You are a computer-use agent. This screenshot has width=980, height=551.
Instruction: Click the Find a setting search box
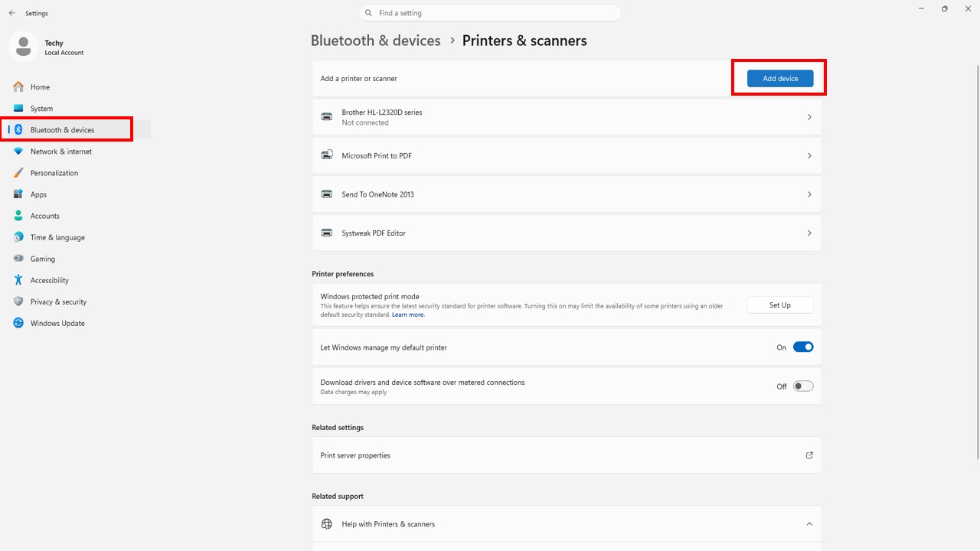(490, 13)
